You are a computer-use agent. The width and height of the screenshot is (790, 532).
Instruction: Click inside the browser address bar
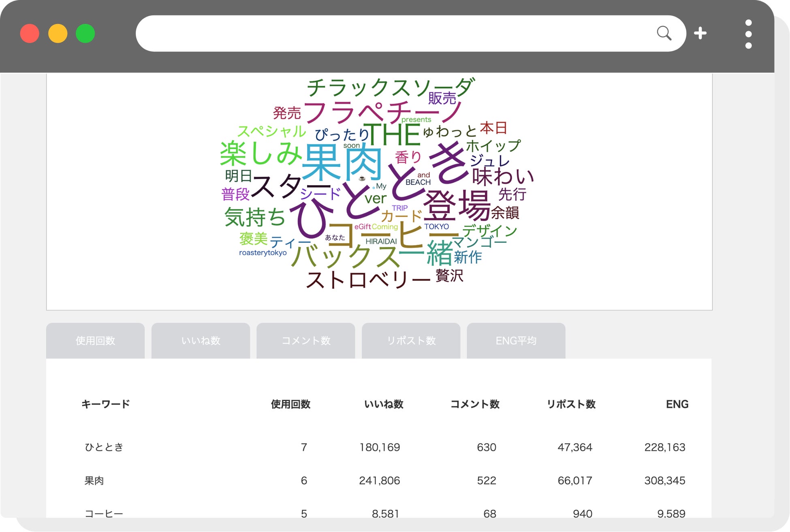tap(389, 34)
